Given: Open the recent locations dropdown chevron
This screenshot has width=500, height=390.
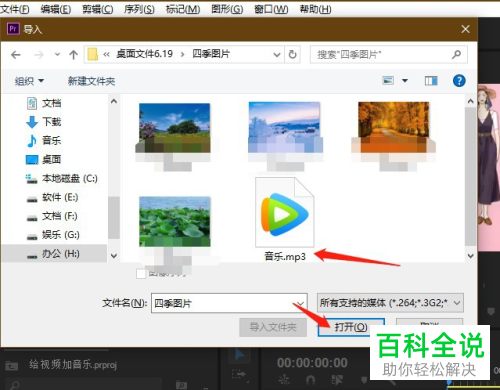Looking at the screenshot, I should click(x=57, y=54).
